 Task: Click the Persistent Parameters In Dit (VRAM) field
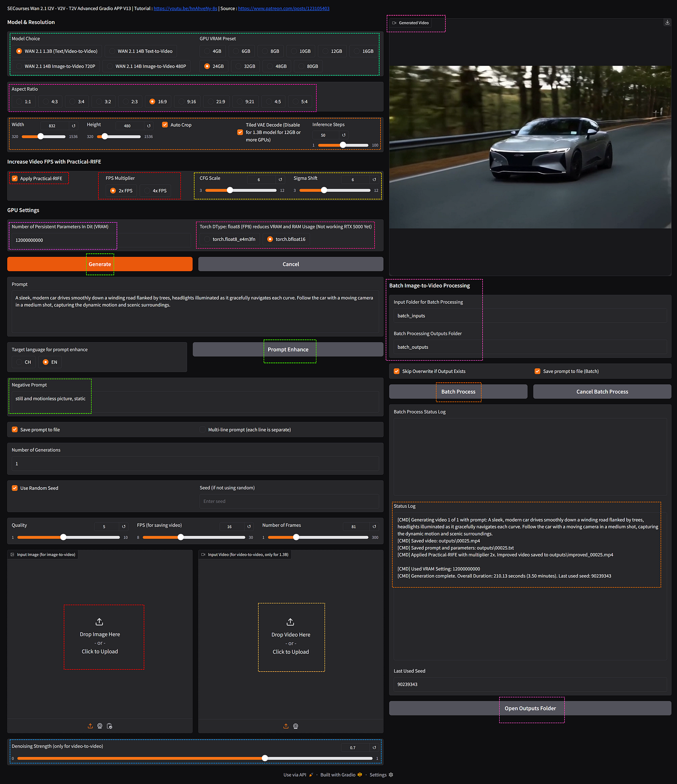coord(101,240)
